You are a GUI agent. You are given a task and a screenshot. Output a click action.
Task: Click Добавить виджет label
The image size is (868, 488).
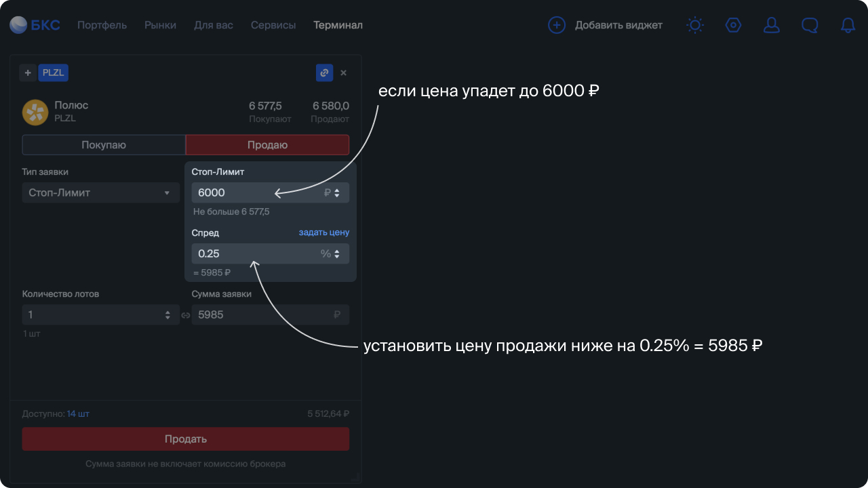coord(618,25)
